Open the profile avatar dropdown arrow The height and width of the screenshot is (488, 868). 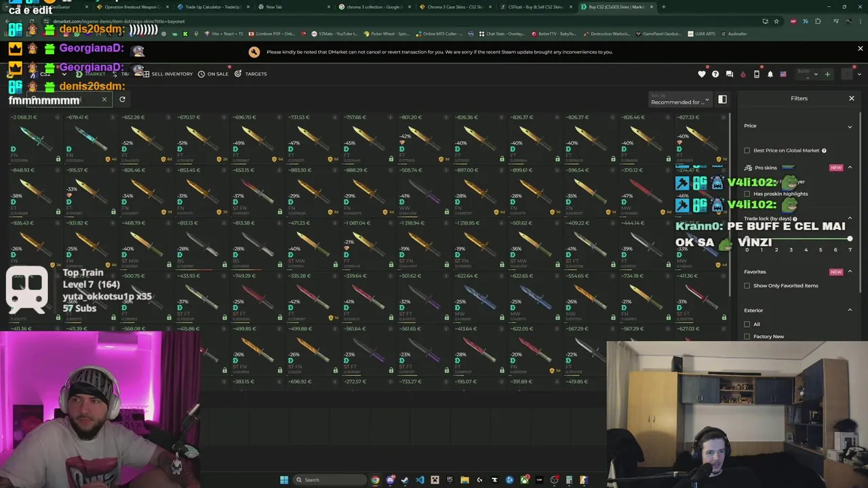(861, 74)
